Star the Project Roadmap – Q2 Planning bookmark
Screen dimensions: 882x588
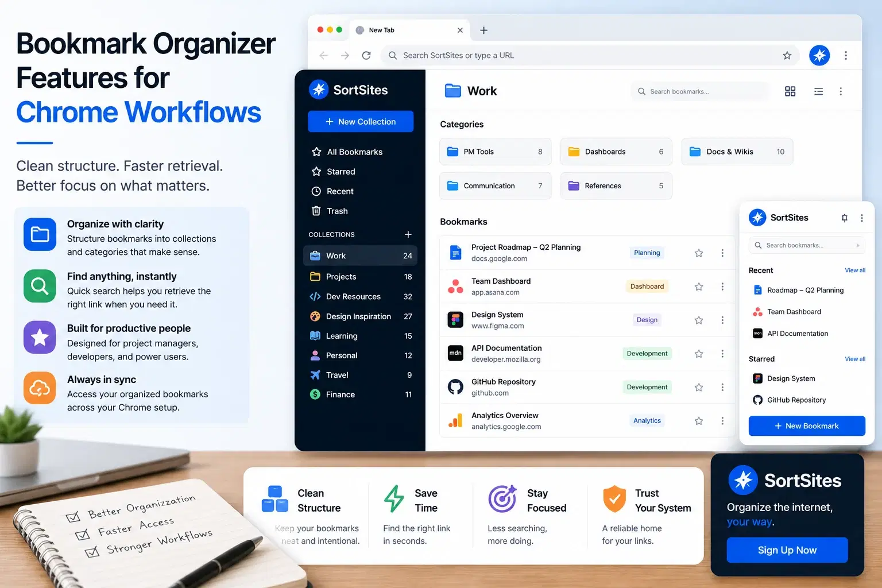tap(699, 253)
